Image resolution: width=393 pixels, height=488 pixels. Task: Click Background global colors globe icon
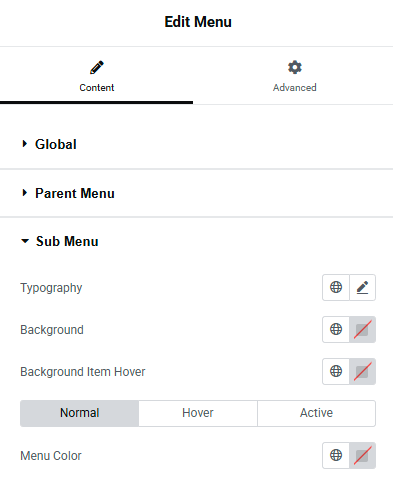point(336,329)
